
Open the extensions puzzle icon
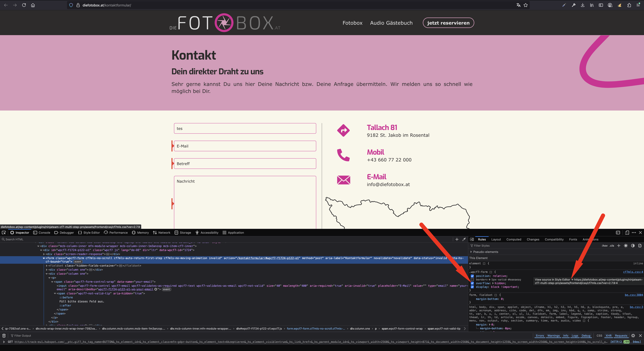[629, 5]
